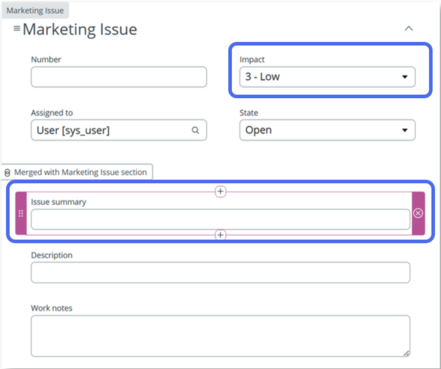Click the Assigned to reference field
The image size is (441, 369).
click(119, 130)
